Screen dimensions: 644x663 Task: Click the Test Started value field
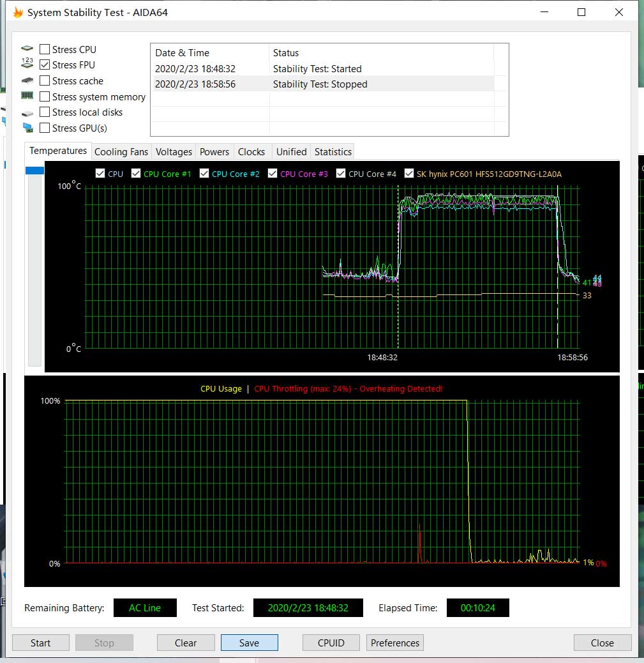point(308,607)
